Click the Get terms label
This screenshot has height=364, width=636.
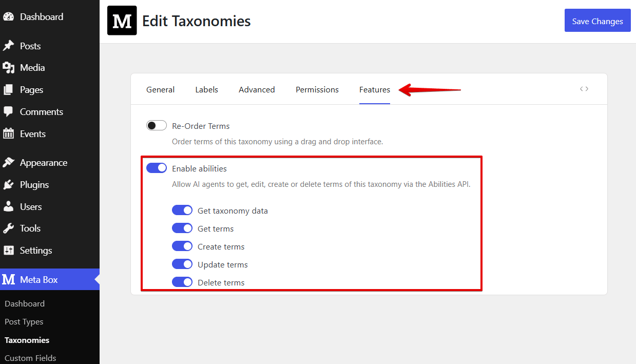pos(216,228)
